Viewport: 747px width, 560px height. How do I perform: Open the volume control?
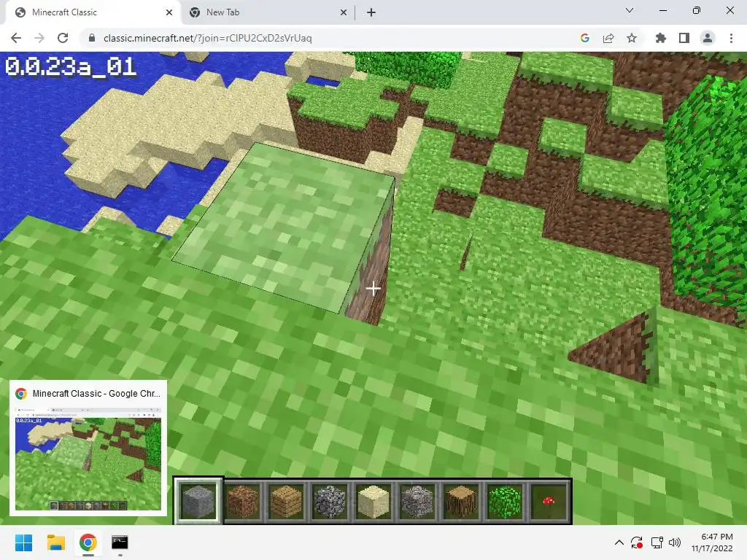pyautogui.click(x=675, y=542)
